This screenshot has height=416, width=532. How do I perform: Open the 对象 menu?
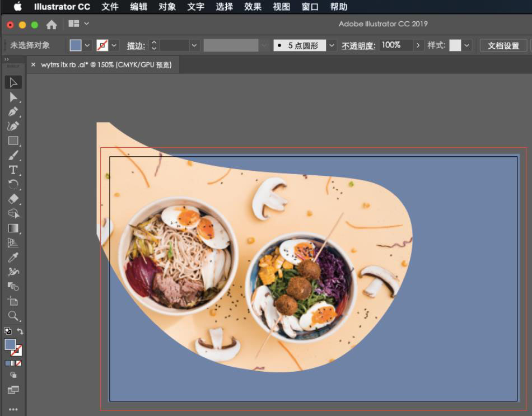click(167, 7)
